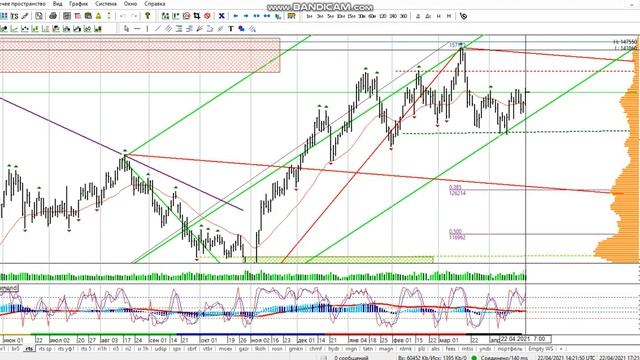Click the blue shapes drawing icon
This screenshot has width=640, height=360.
(241, 29)
